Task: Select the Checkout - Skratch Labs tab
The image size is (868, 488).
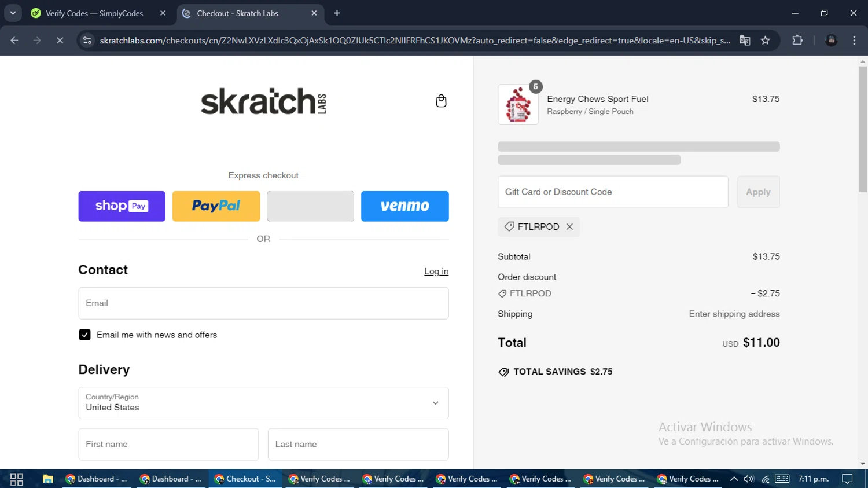Action: point(250,13)
